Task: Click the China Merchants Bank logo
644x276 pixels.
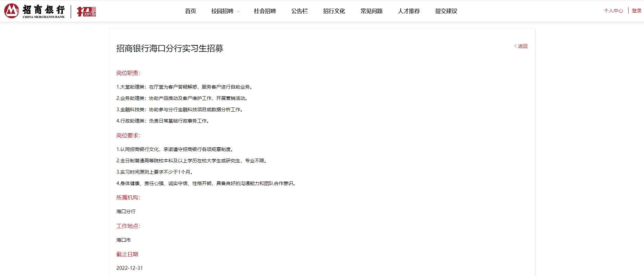Action: point(34,11)
